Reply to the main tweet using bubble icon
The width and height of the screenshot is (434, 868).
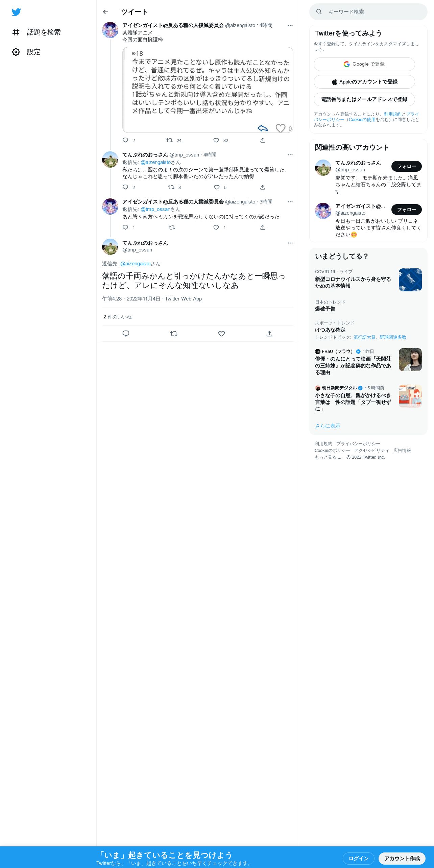coord(126,334)
